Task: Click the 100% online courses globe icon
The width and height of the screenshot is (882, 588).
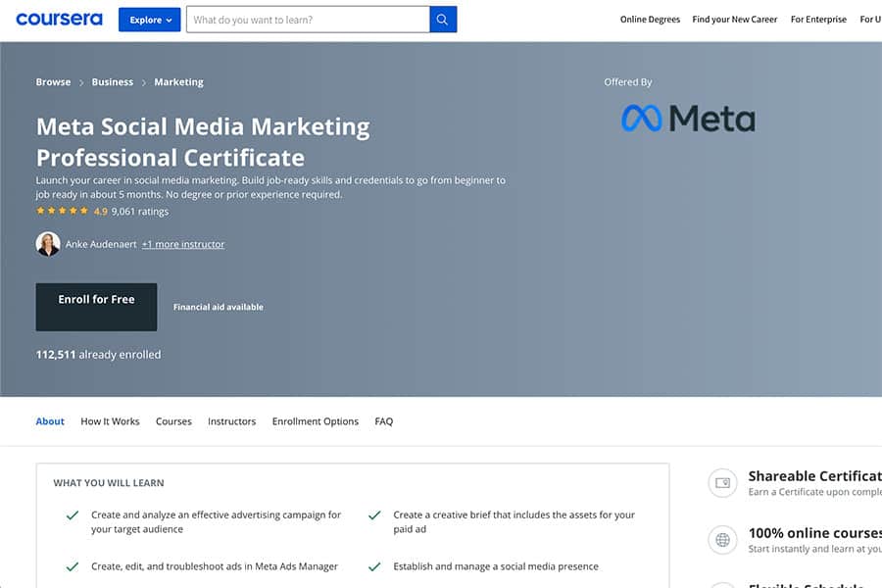Action: 723,540
